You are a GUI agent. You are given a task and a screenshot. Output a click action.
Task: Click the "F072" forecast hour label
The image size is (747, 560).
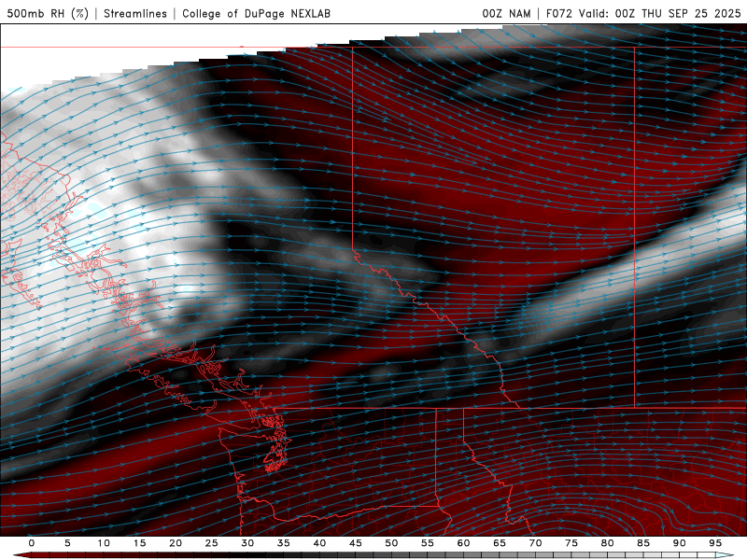558,13
